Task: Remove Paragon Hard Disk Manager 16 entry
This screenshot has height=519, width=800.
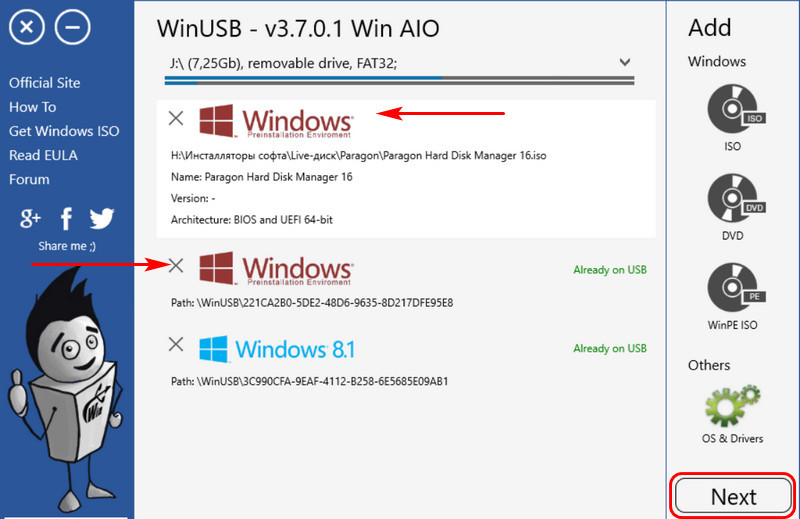Action: (x=176, y=118)
